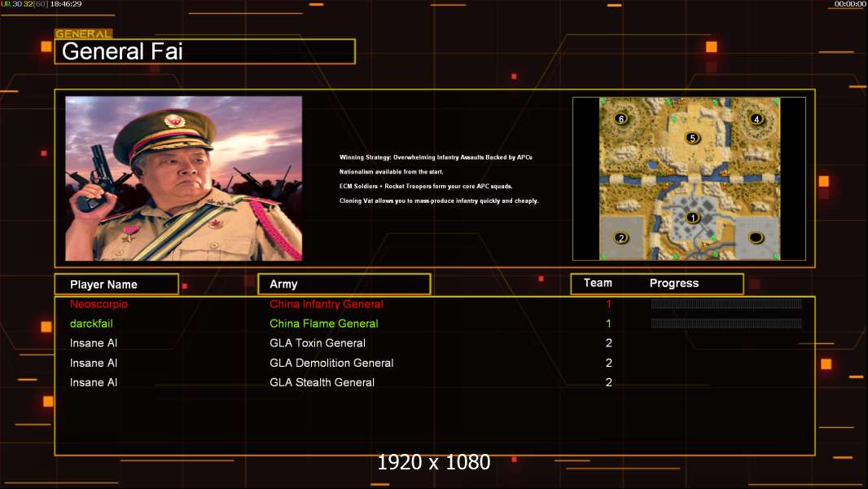Click start position marker 6 on minimap
The image size is (868, 489).
click(x=621, y=118)
